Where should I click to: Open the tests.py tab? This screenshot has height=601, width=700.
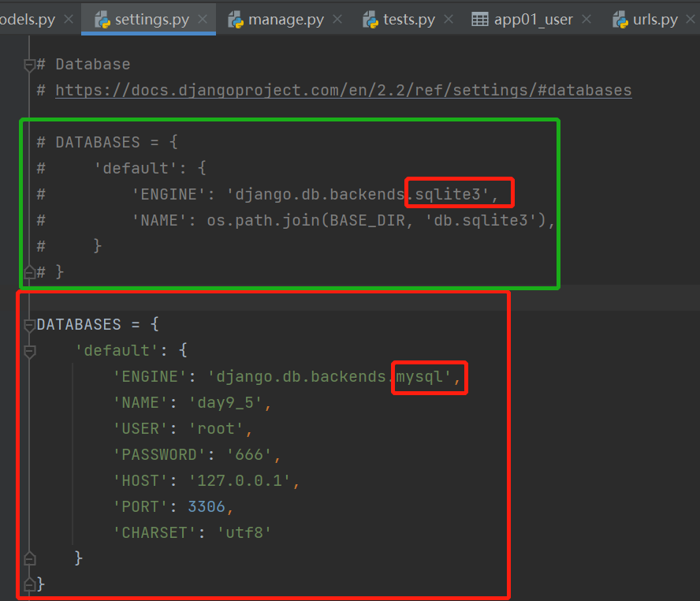pos(408,19)
